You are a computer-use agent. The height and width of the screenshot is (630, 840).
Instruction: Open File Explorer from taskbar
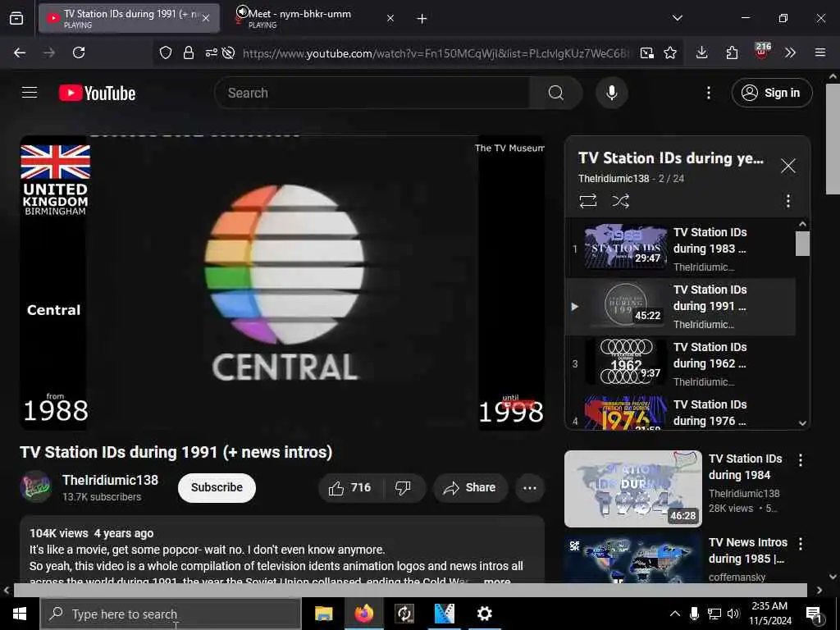point(323,614)
